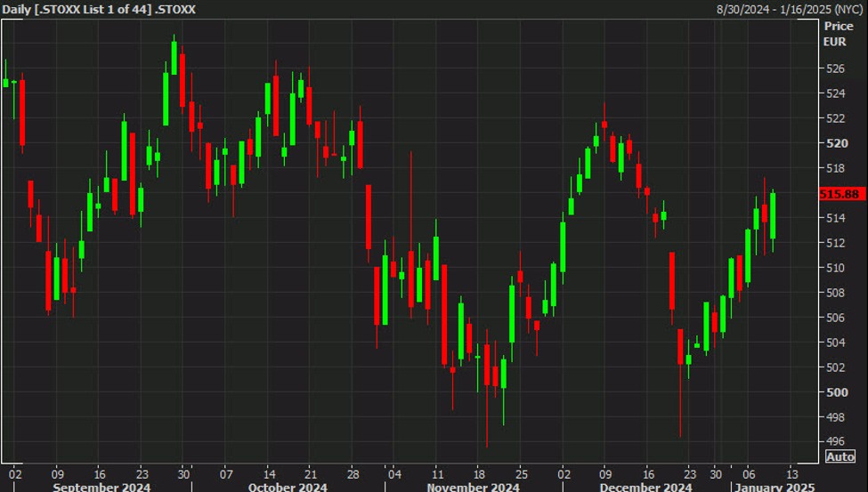Click the 13 date tick in January
Screen dimensions: 868x492
pyautogui.click(x=792, y=474)
